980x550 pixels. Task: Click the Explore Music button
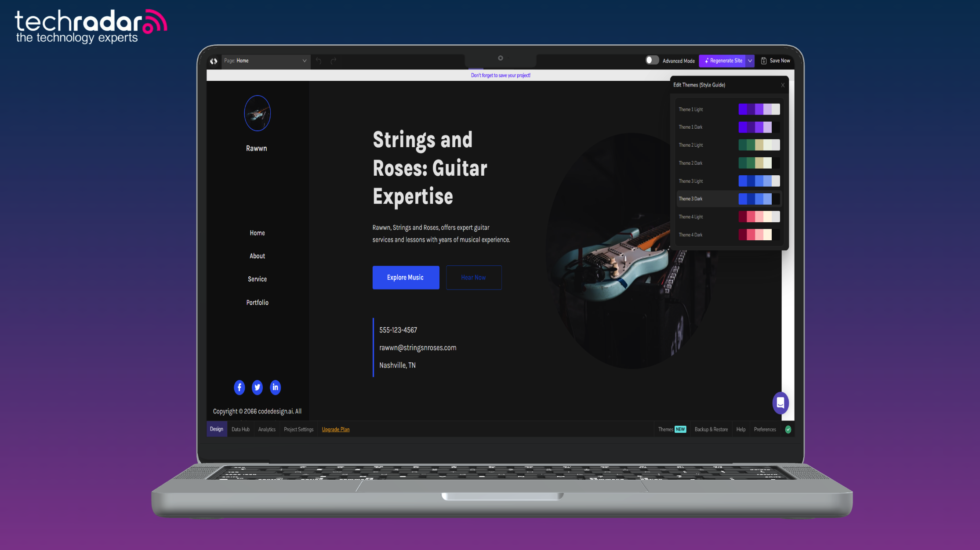(405, 277)
